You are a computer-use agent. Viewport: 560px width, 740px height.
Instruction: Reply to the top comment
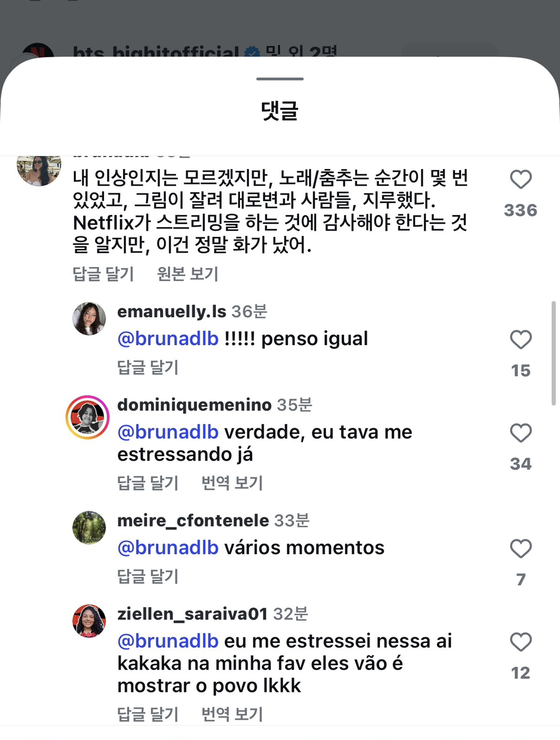point(103,273)
